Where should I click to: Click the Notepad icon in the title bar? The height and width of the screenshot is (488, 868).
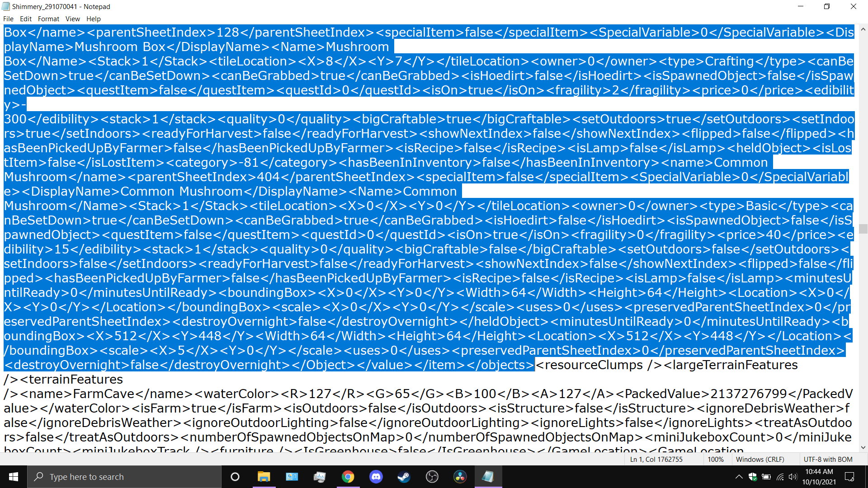tap(6, 6)
